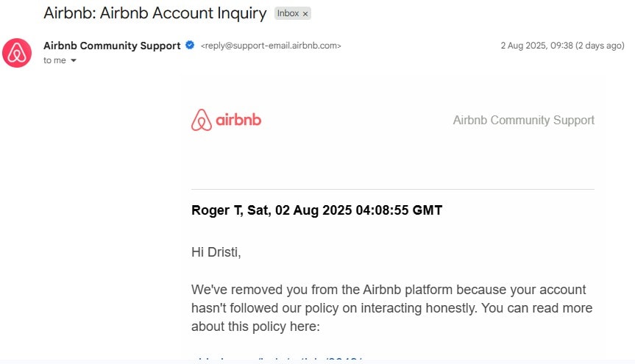Click the "Hi Dristi," greeting line

coord(216,251)
